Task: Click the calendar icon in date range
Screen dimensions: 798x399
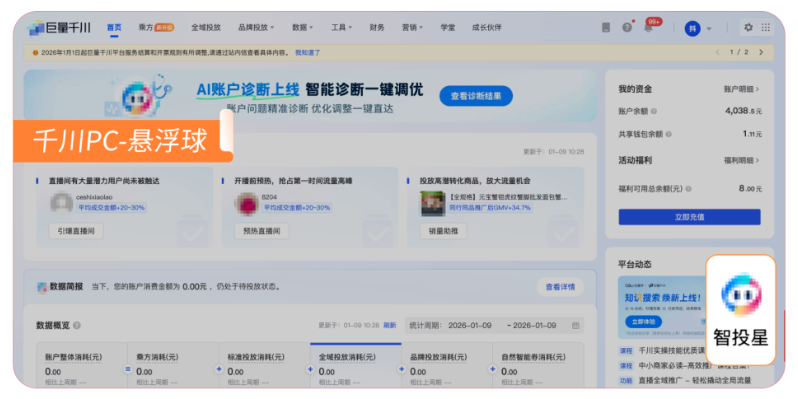Action: pos(576,325)
